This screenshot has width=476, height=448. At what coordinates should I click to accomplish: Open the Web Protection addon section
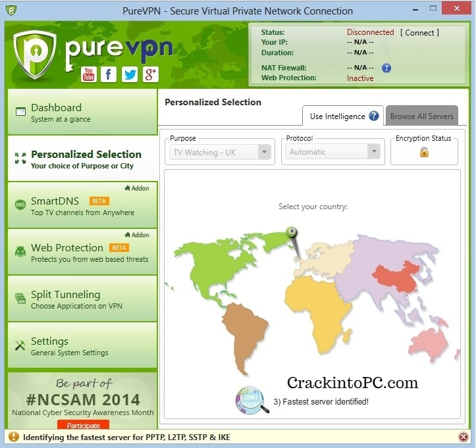tap(82, 252)
